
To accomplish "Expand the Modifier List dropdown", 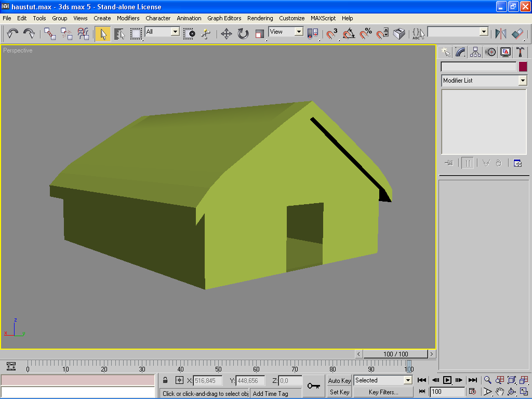I will click(x=522, y=81).
